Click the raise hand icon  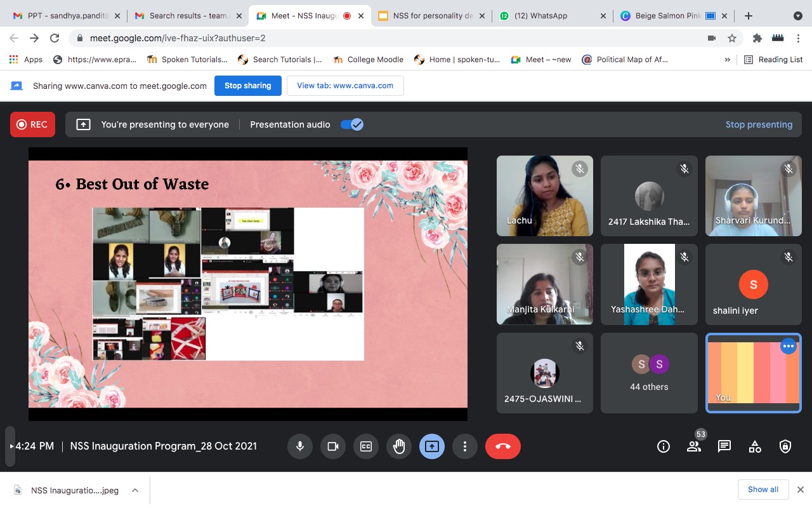pyautogui.click(x=399, y=446)
